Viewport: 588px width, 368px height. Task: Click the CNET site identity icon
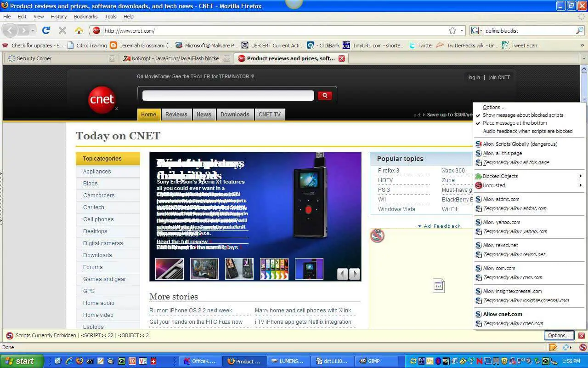point(96,30)
